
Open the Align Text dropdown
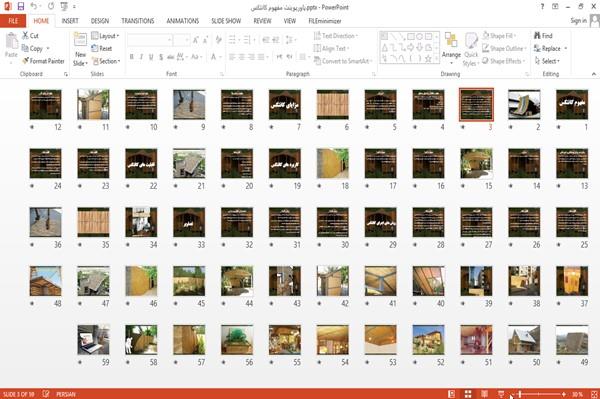[331, 48]
